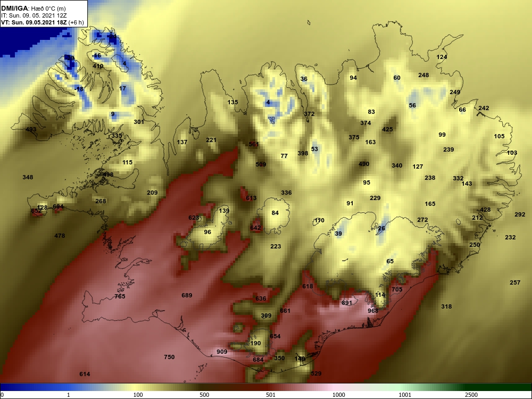
Task: Click the 501 label on the color scale
Action: click(x=271, y=395)
